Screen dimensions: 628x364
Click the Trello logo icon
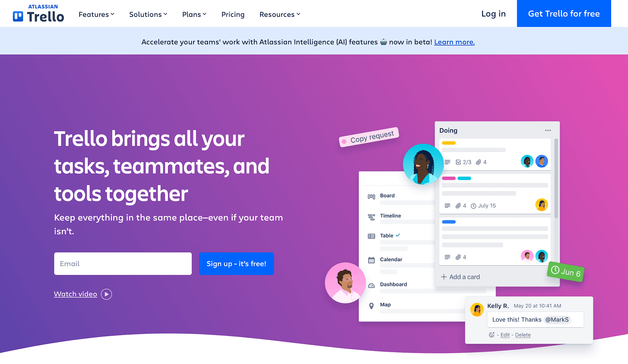click(18, 16)
